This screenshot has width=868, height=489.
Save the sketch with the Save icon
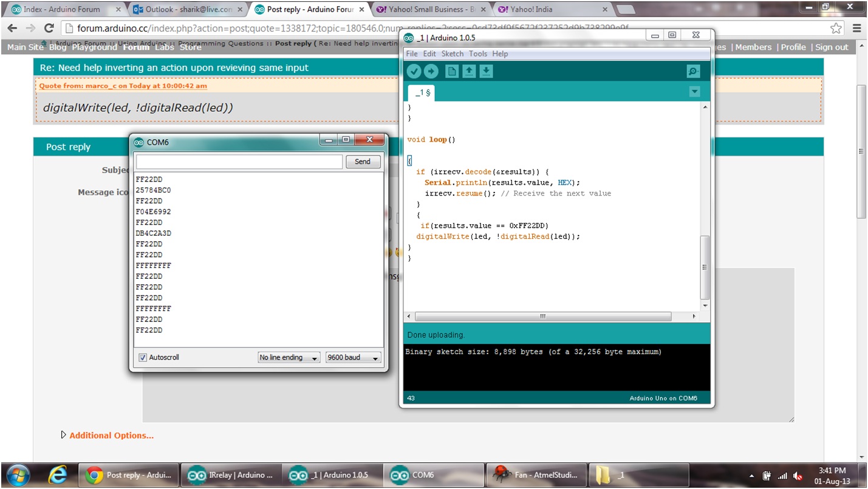click(x=485, y=71)
